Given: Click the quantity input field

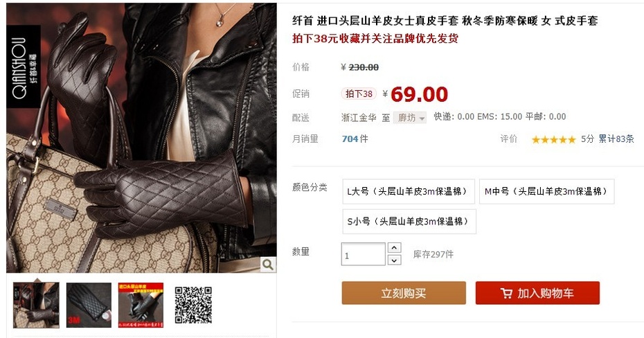Looking at the screenshot, I should tap(363, 254).
